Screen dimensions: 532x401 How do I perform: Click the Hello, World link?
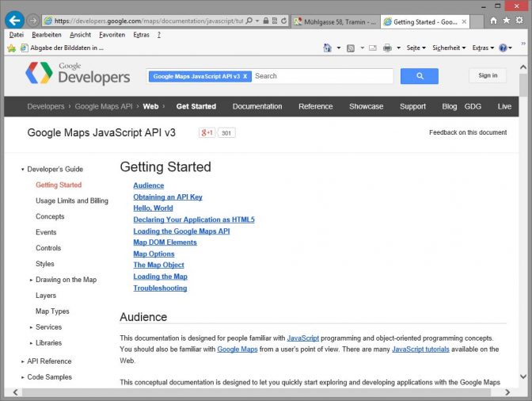click(153, 208)
